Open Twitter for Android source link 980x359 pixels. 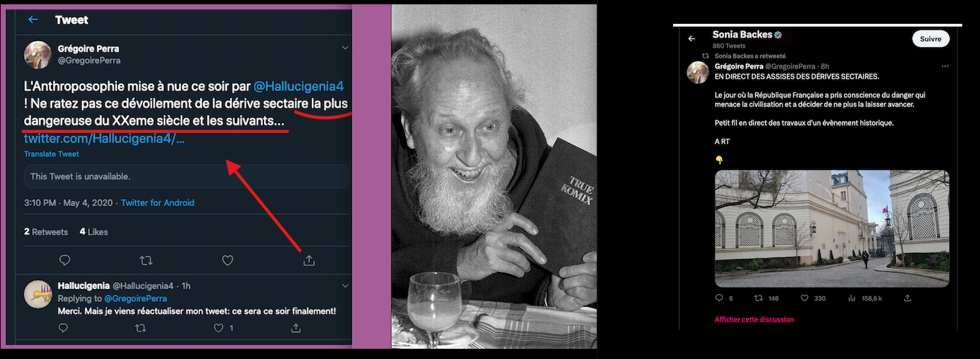click(157, 203)
